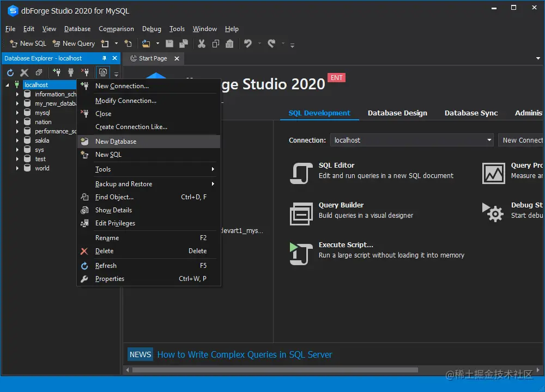Open the news article about complex SQL queries
This screenshot has width=545, height=392.
click(x=245, y=354)
